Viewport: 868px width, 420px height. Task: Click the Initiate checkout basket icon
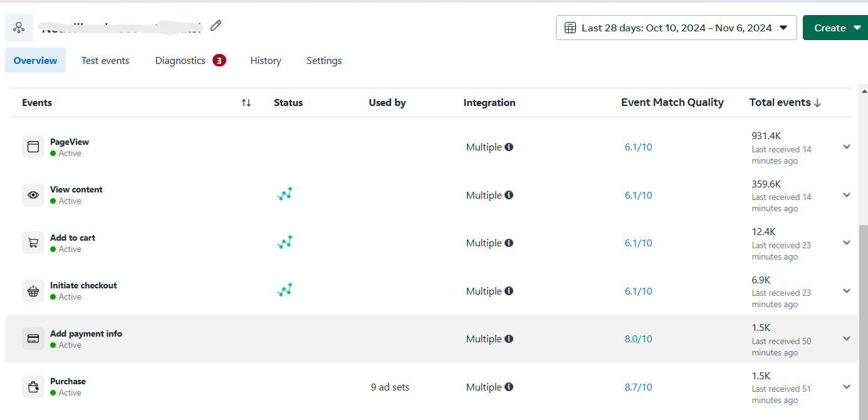33,290
